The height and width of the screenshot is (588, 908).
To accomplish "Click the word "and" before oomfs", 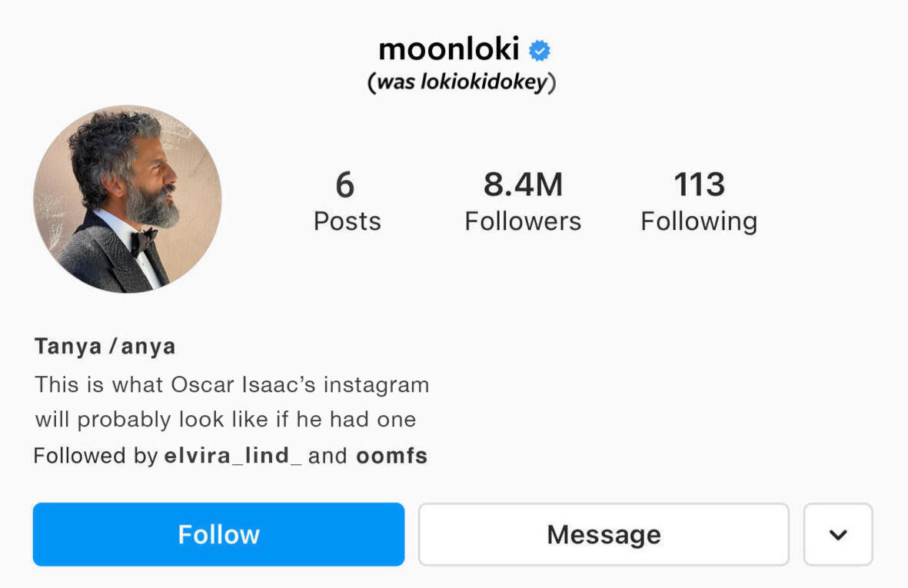I will [x=328, y=456].
